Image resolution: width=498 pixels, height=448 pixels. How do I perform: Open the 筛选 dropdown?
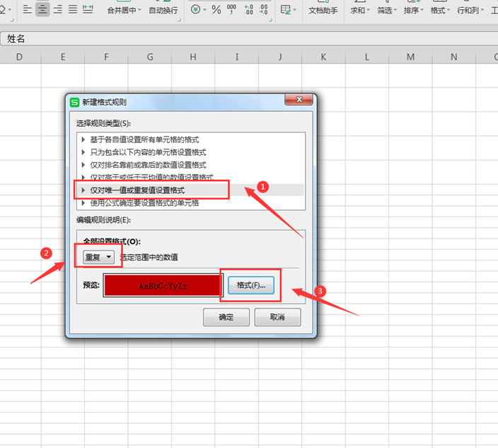pyautogui.click(x=387, y=11)
